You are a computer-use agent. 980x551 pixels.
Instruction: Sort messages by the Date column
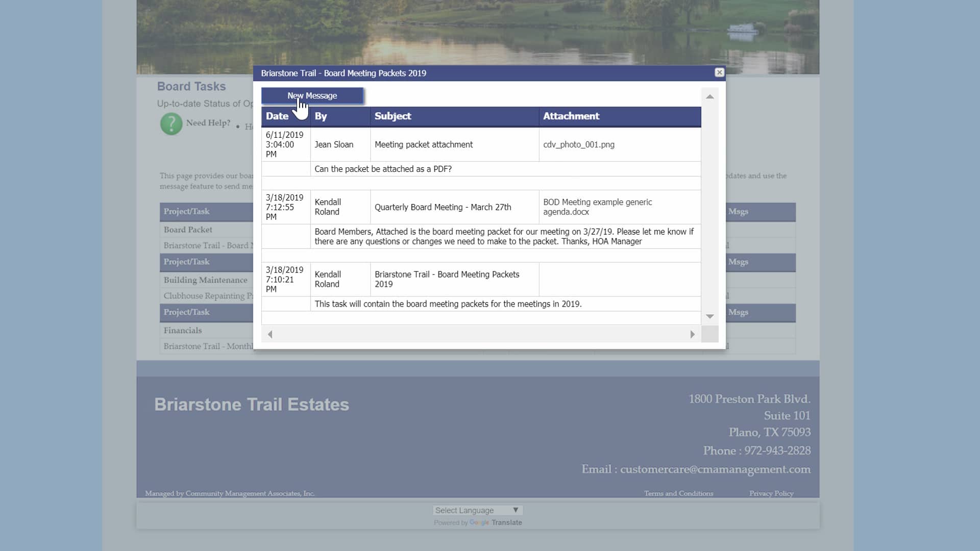tap(277, 116)
